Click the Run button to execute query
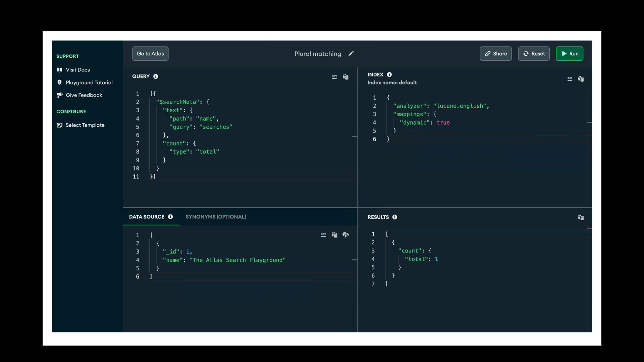The image size is (644, 362). coord(570,54)
